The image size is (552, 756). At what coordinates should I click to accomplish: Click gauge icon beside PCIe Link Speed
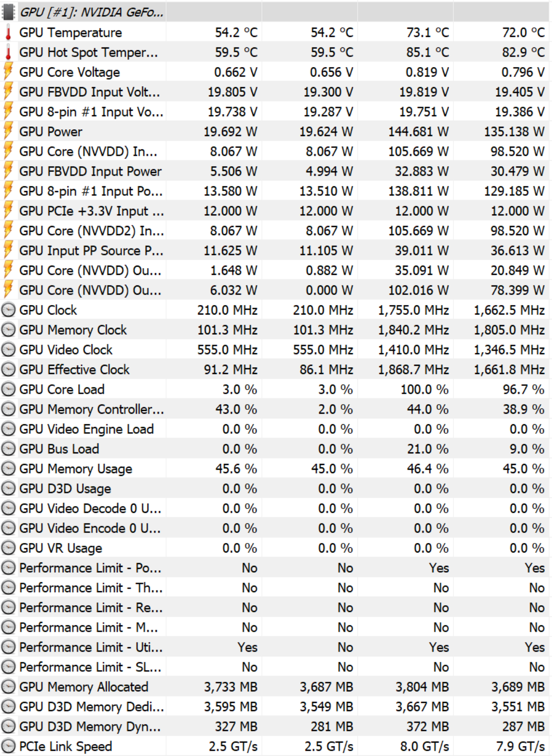pos(8,746)
